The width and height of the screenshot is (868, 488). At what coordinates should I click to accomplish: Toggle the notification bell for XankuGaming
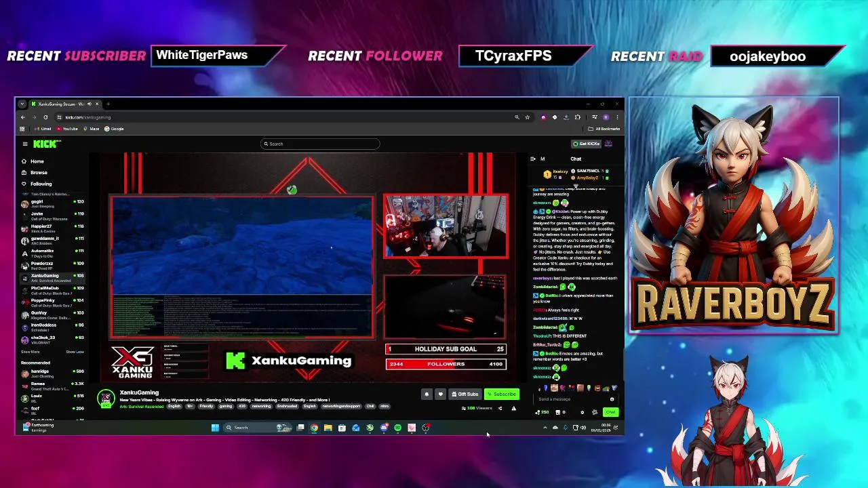point(427,394)
